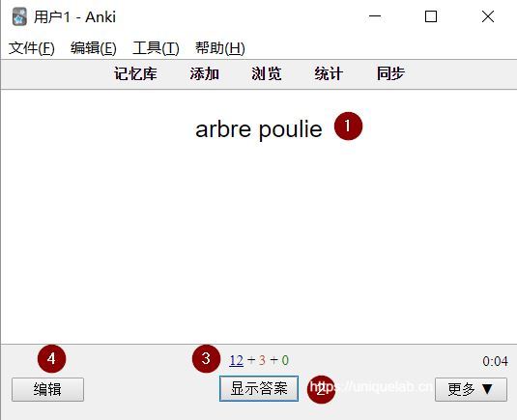
Task: Click the timer showing 0:04
Action: 495,361
